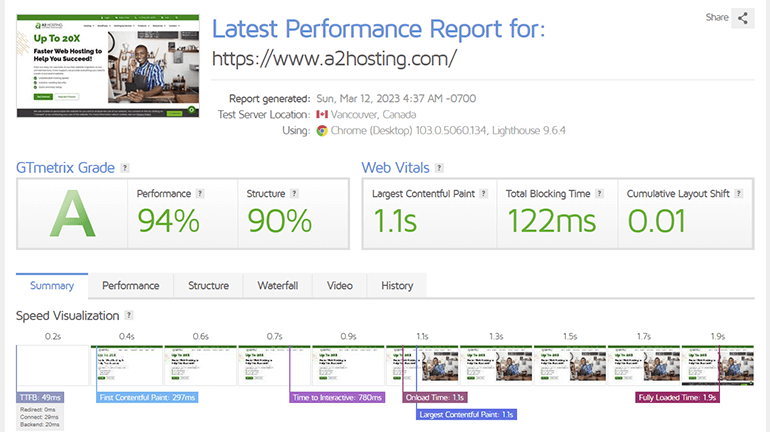The width and height of the screenshot is (770, 432).
Task: Click the Web Vitals heading
Action: point(395,168)
